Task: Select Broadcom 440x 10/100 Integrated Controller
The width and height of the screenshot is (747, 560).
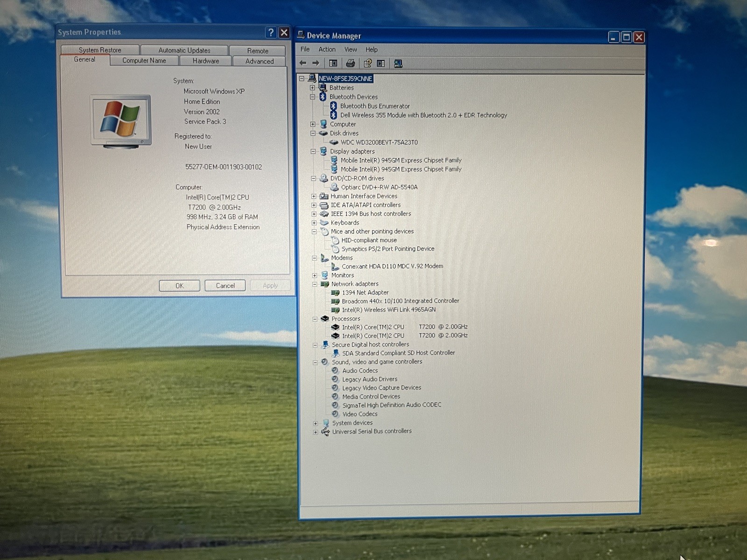Action: point(401,301)
